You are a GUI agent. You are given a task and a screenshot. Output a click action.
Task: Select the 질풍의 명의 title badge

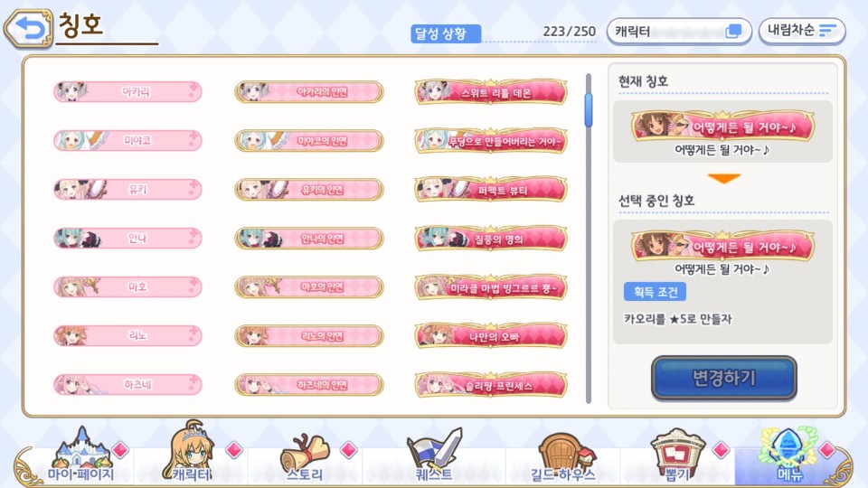[491, 239]
